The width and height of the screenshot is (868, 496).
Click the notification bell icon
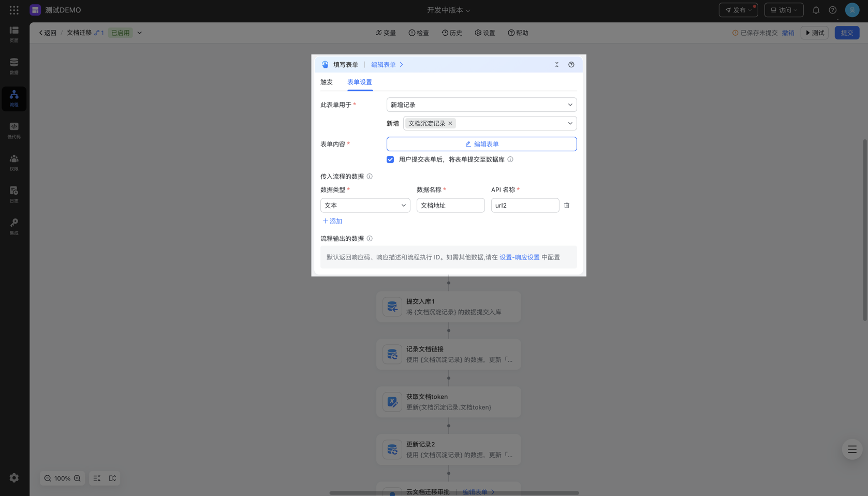816,10
